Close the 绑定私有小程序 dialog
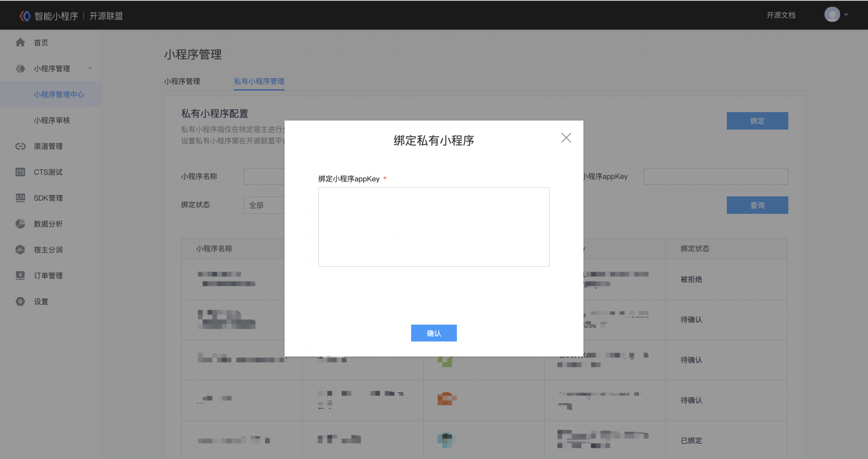This screenshot has width=868, height=459. click(x=566, y=138)
